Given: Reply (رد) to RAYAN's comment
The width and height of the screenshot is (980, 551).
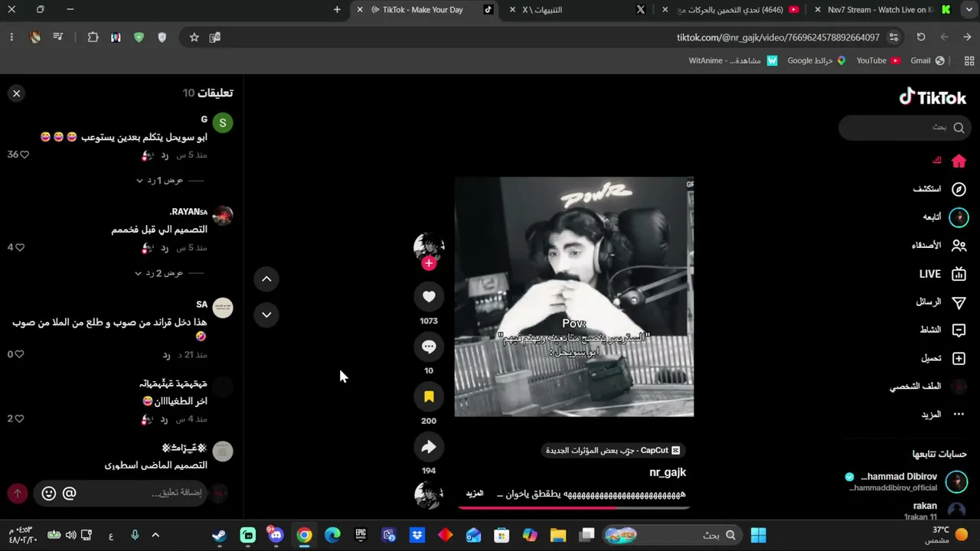Looking at the screenshot, I should (x=165, y=248).
